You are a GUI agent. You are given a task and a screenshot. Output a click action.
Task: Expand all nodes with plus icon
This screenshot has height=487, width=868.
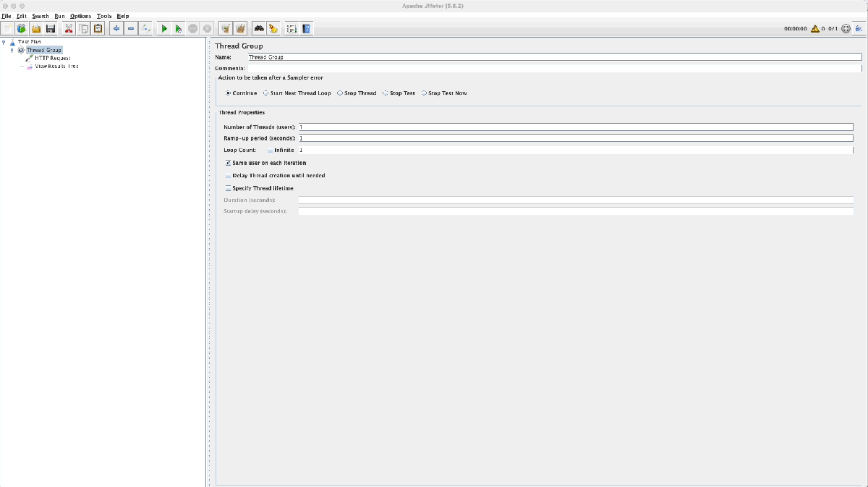tap(116, 28)
